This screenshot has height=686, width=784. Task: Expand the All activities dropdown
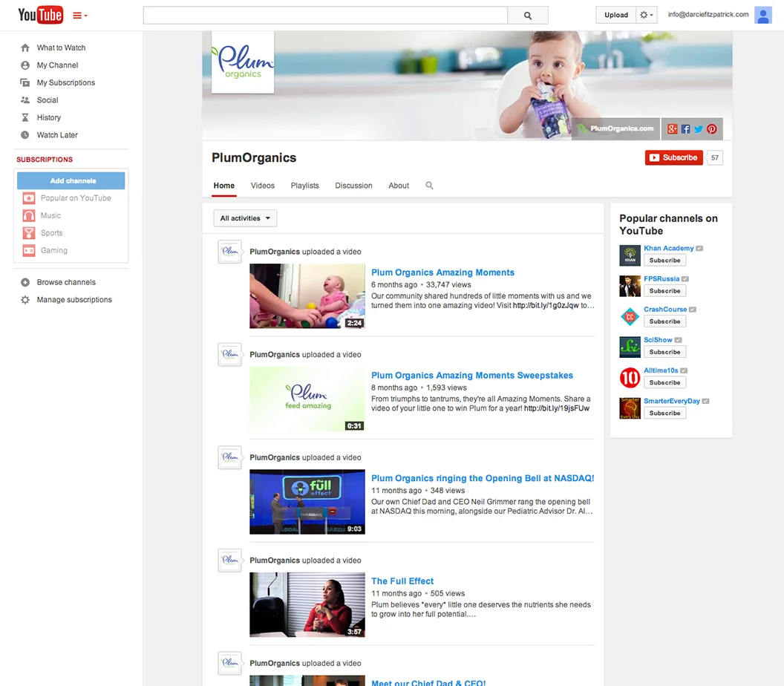pos(245,218)
